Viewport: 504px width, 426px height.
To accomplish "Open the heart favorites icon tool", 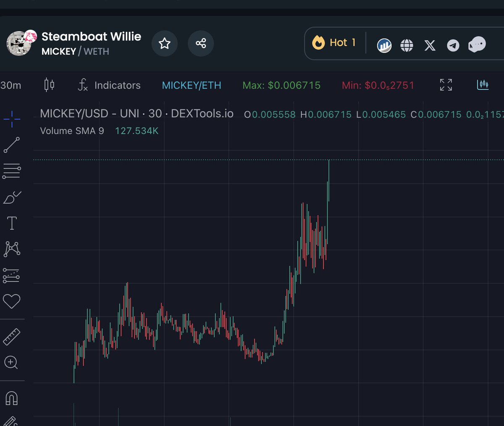I will pos(12,301).
